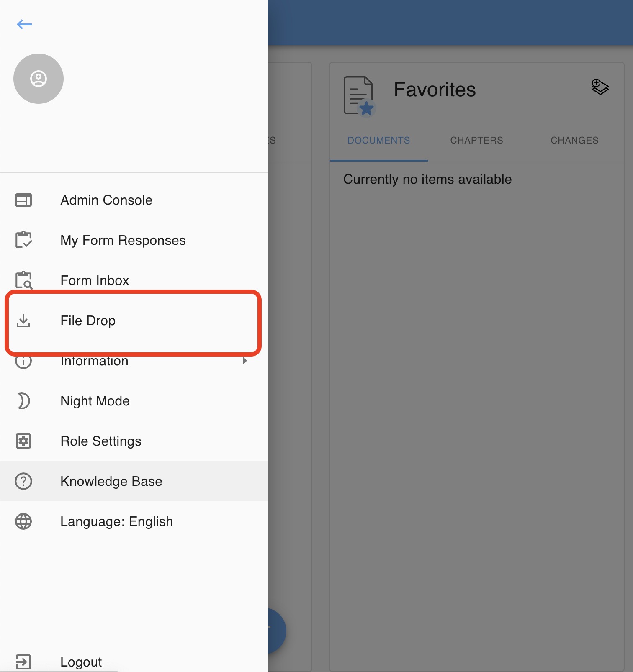
Task: Click the add layers icon in Favorites
Action: (600, 87)
